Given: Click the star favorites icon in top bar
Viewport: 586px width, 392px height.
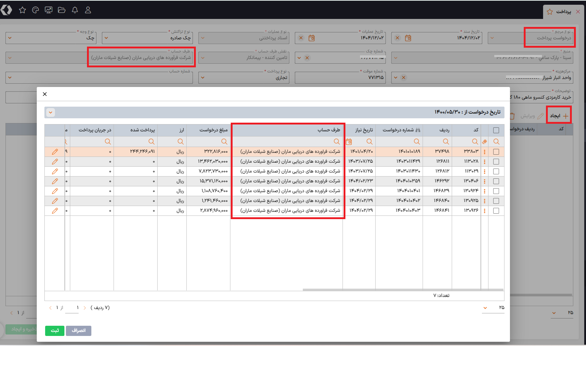Looking at the screenshot, I should 23,10.
